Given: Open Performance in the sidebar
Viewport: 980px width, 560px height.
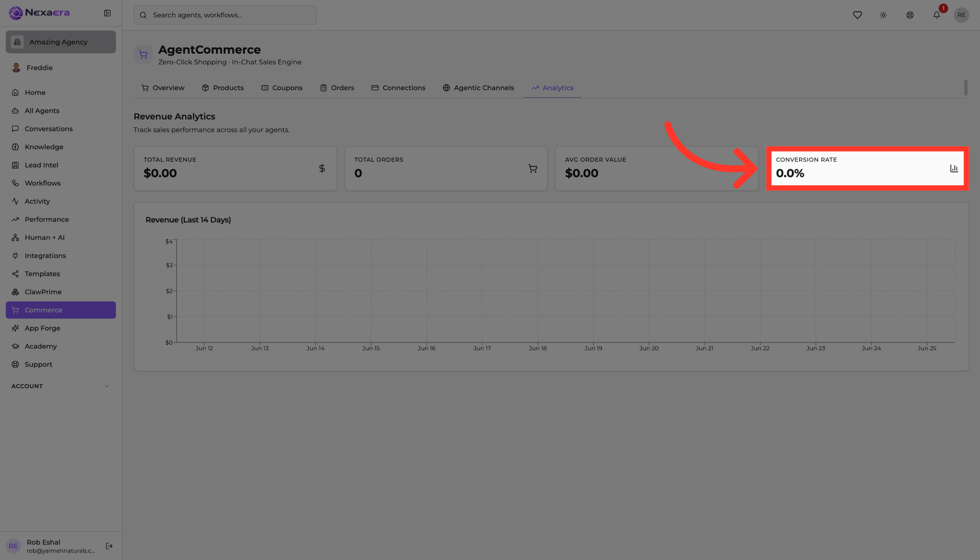Looking at the screenshot, I should pyautogui.click(x=61, y=219).
